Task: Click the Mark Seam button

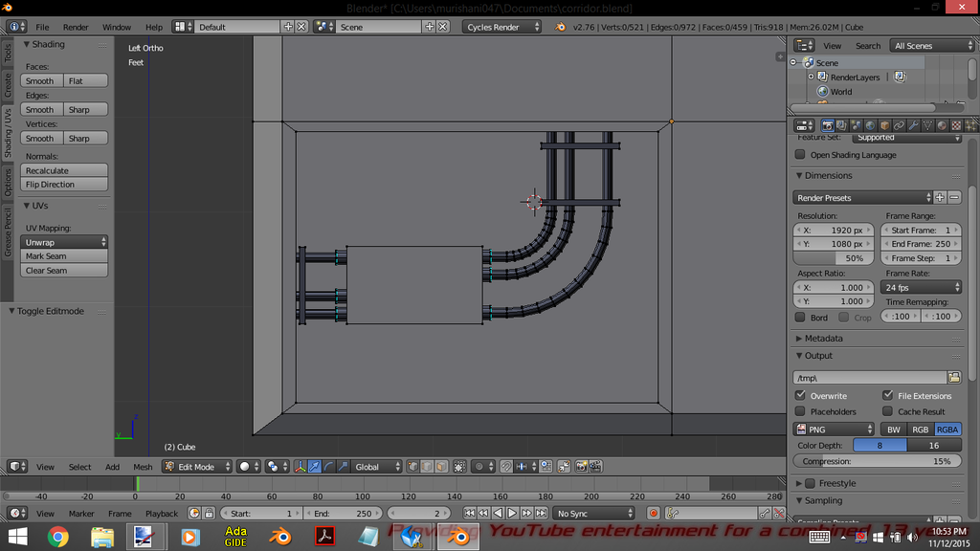Action: [x=64, y=256]
